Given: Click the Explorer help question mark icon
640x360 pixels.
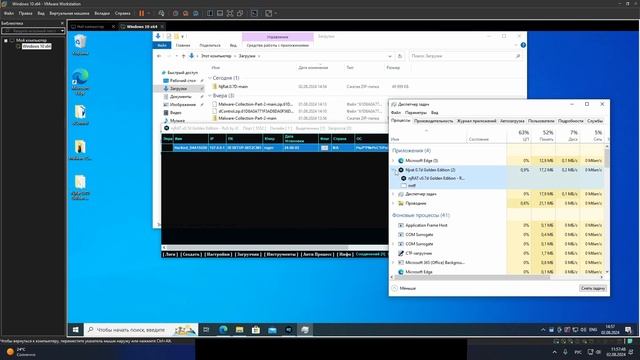Looking at the screenshot, I should [523, 45].
